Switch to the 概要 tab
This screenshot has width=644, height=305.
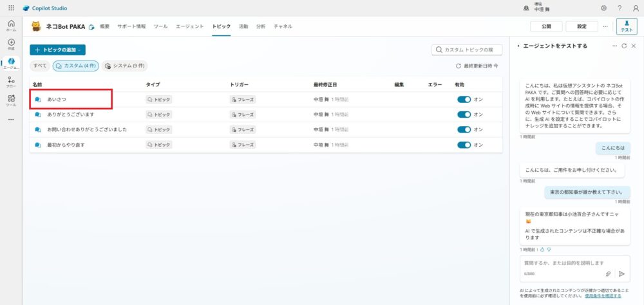coord(105,26)
